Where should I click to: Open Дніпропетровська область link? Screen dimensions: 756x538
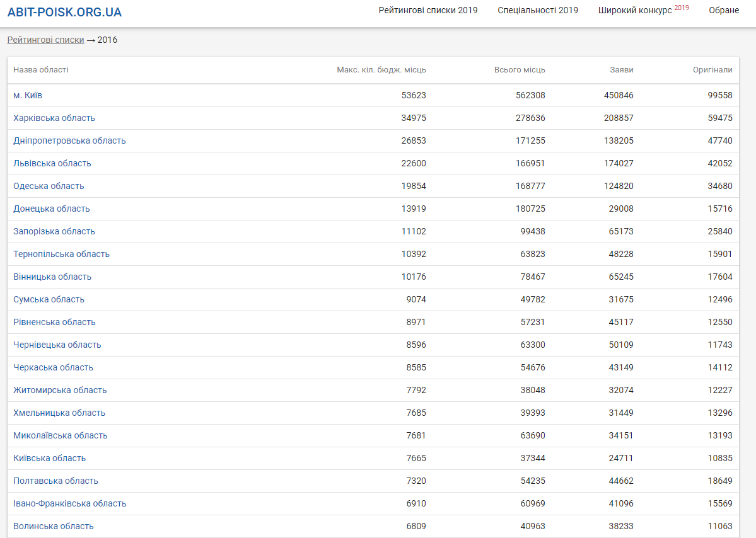pos(69,140)
